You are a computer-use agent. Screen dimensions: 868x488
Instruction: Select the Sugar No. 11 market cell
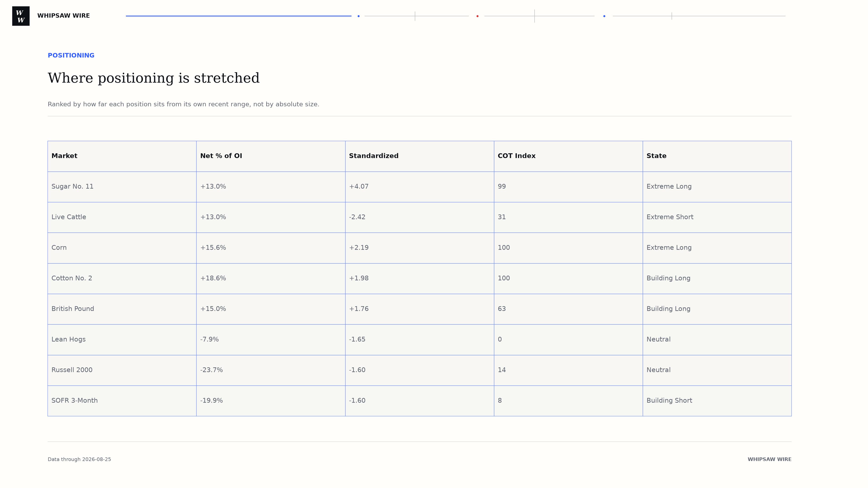[x=122, y=187]
